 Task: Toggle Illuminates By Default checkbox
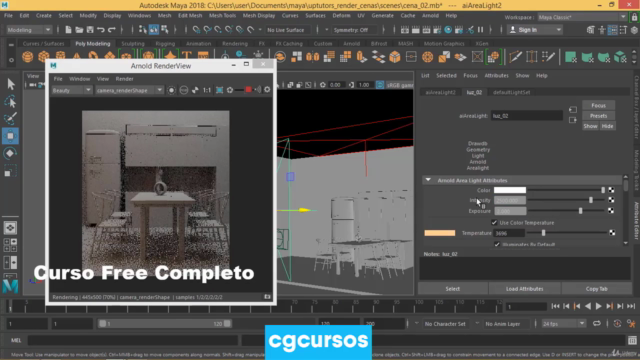click(x=497, y=244)
